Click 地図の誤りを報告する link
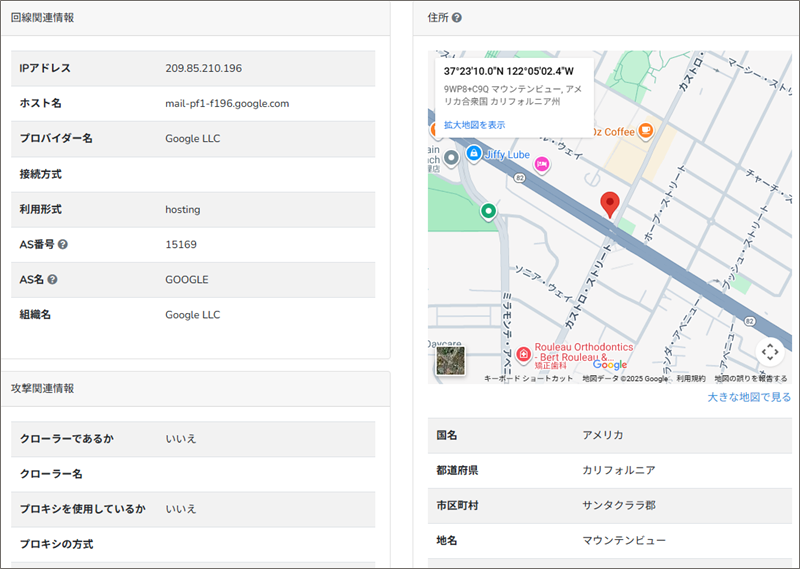This screenshot has height=569, width=800. [750, 379]
